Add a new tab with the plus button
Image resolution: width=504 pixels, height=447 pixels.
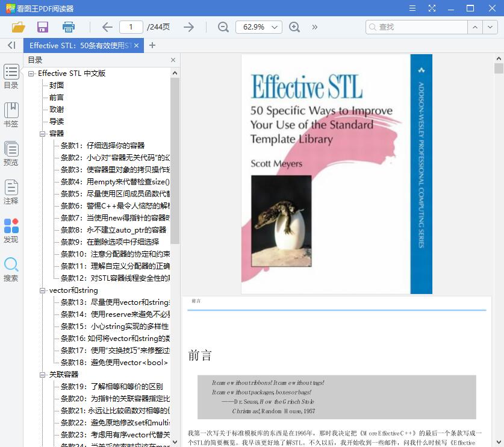click(152, 45)
